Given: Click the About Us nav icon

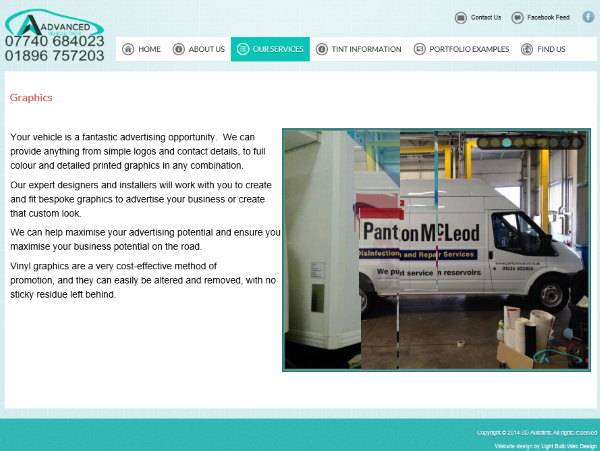Looking at the screenshot, I should 178,49.
